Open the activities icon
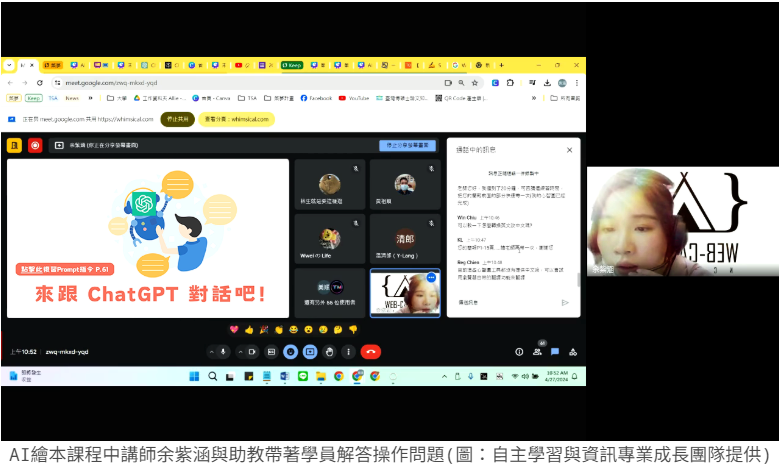The width and height of the screenshot is (779, 464). 573,352
